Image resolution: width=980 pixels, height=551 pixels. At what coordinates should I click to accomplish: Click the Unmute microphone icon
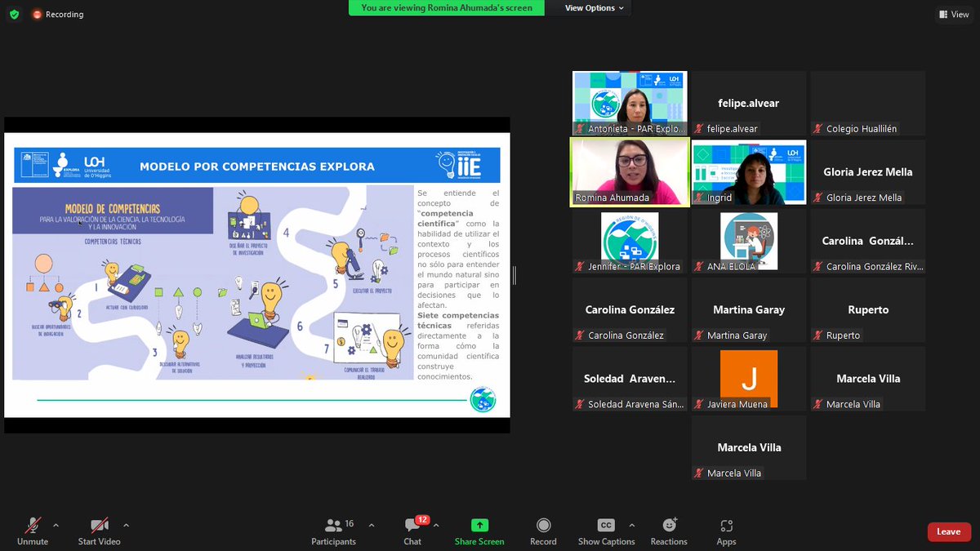33,526
